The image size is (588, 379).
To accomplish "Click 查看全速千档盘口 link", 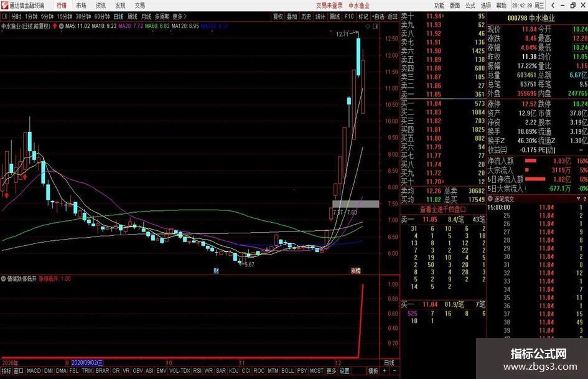I will pos(443,209).
